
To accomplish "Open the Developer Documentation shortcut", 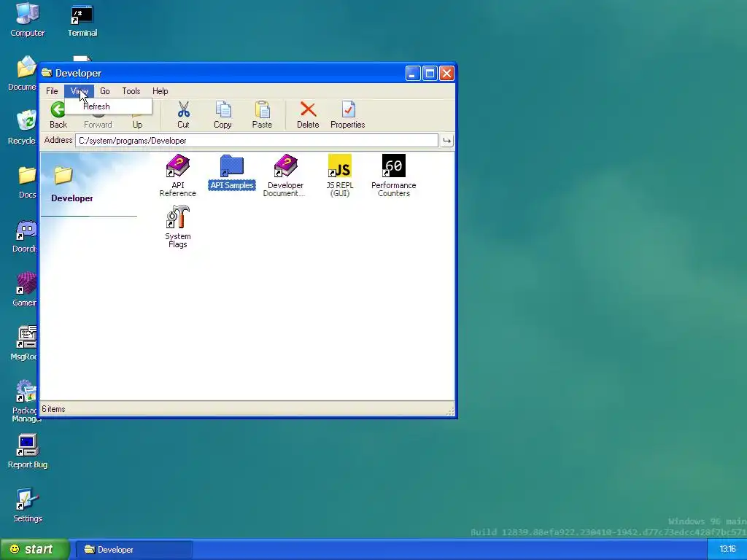I will 285,175.
